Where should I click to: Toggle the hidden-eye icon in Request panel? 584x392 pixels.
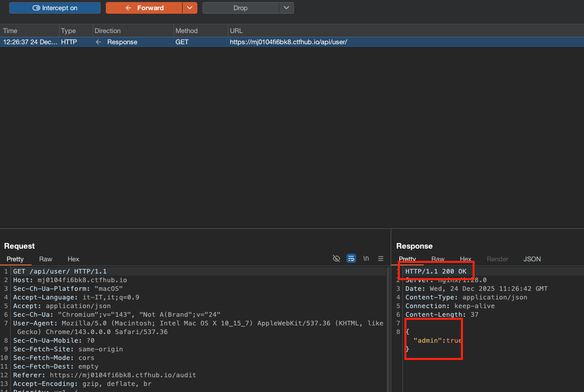(336, 258)
